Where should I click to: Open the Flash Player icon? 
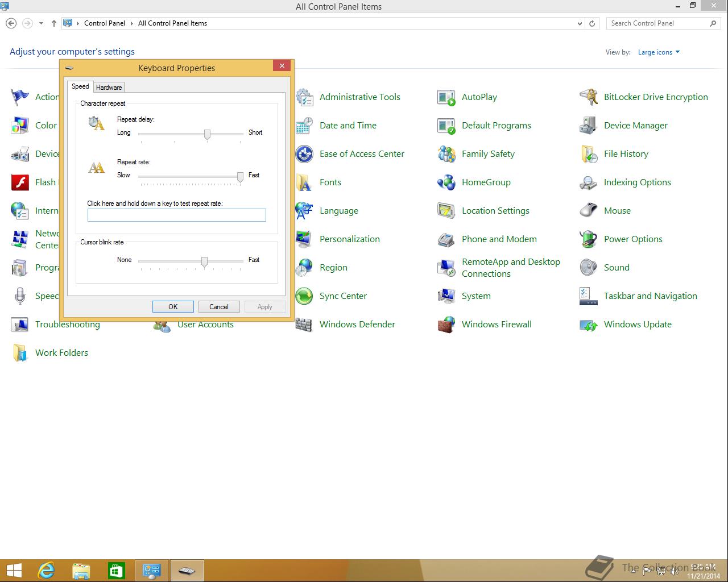pyautogui.click(x=20, y=182)
